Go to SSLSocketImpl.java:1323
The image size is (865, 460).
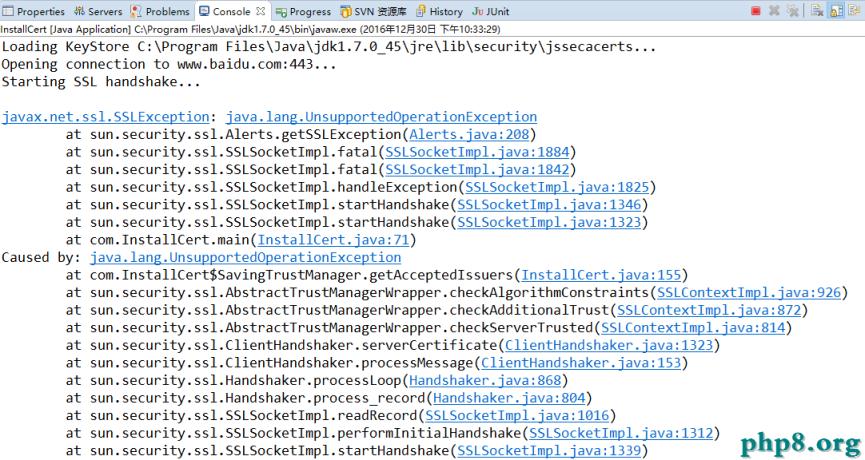click(549, 222)
